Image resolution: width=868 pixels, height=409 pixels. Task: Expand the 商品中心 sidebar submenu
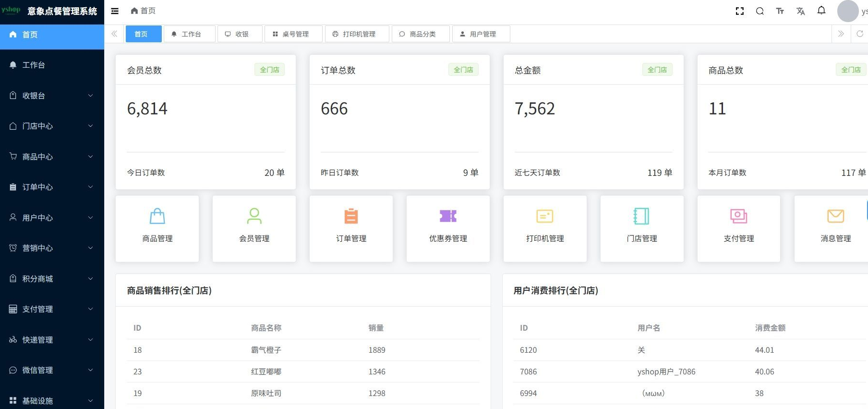[52, 157]
